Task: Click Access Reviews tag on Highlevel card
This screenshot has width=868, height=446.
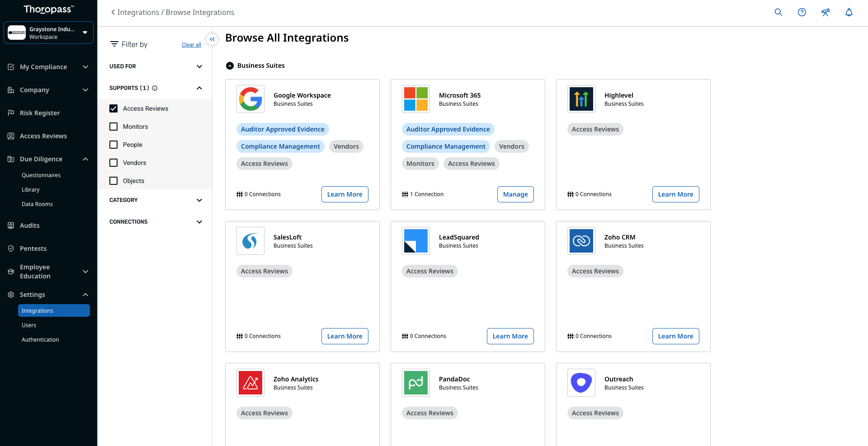Action: point(595,129)
